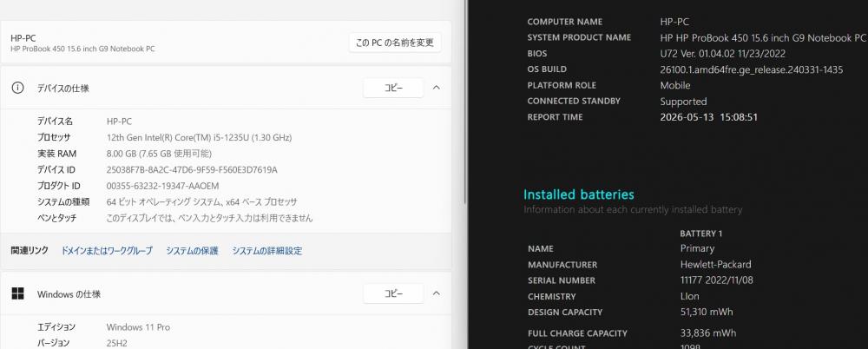Click the HP-PC name header

coord(23,38)
